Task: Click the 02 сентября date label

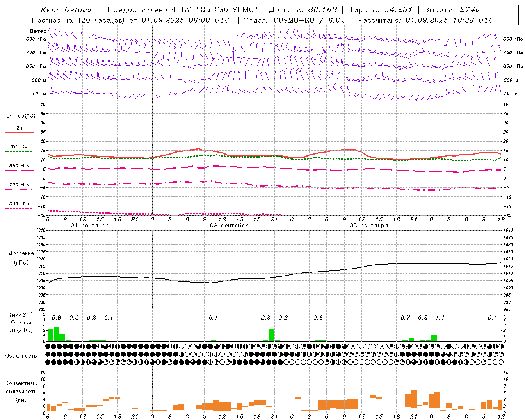Action: 229,226
